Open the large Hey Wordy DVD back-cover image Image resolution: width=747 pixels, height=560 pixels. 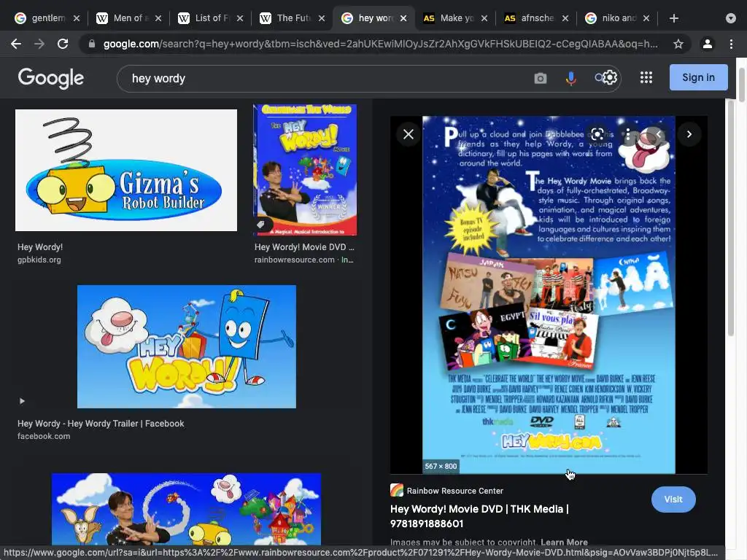tap(549, 295)
